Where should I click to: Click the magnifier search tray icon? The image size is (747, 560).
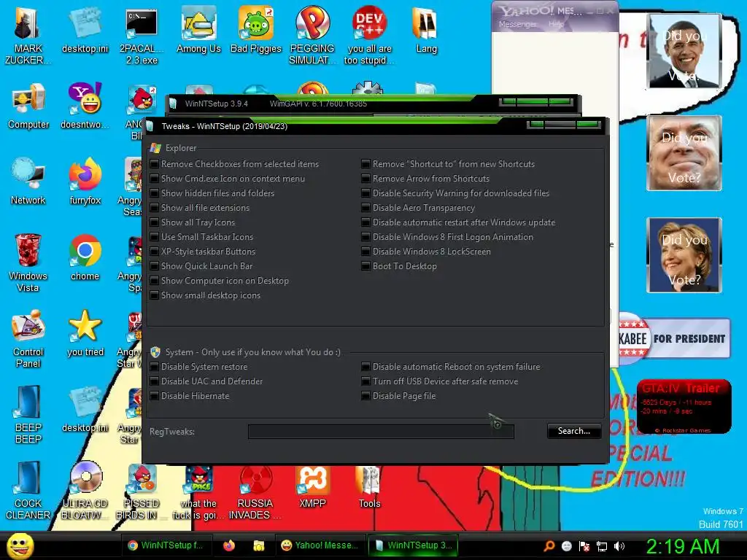549,546
